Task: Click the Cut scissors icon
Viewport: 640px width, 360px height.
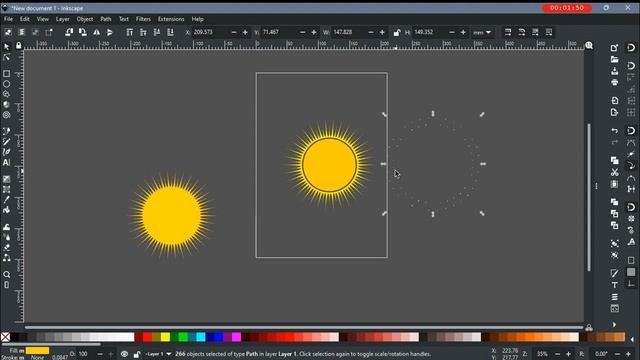Action: pyautogui.click(x=615, y=172)
